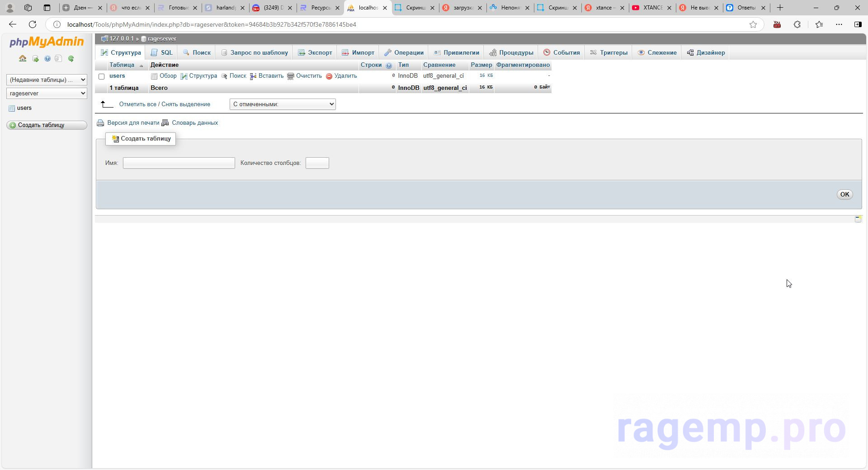Image resolution: width=868 pixels, height=470 pixels.
Task: Open the documents icon in sidebar
Action: coord(58,58)
